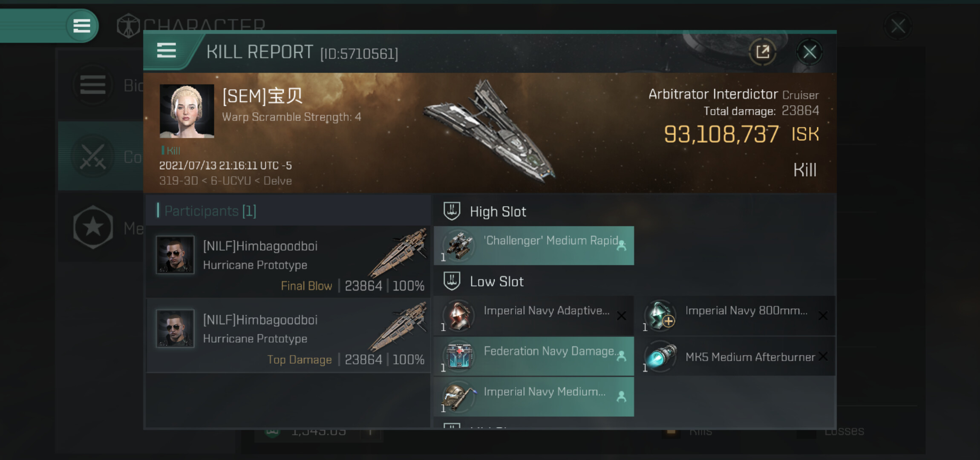980x460 pixels.
Task: Click the 'Challenger' Medium Rapid module icon
Action: pos(459,245)
